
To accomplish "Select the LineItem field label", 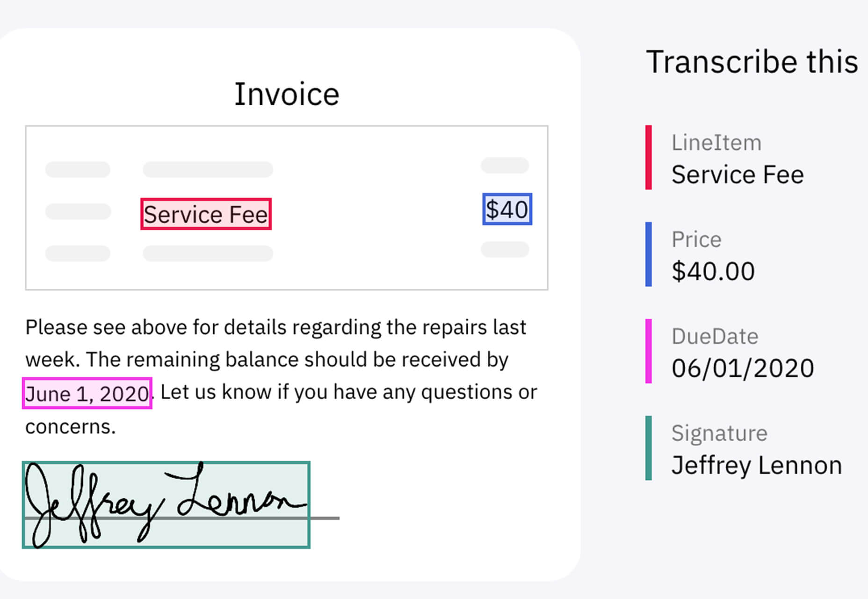I will coord(716,143).
